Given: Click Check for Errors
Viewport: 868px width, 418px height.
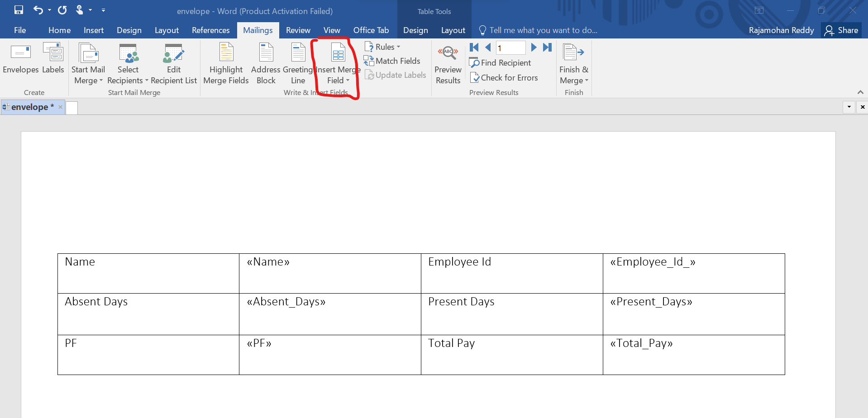Looking at the screenshot, I should tap(504, 78).
